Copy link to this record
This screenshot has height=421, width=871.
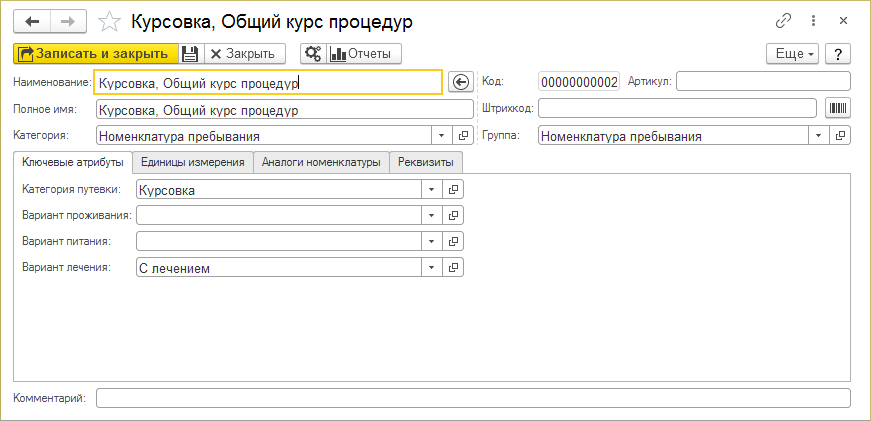click(x=783, y=21)
